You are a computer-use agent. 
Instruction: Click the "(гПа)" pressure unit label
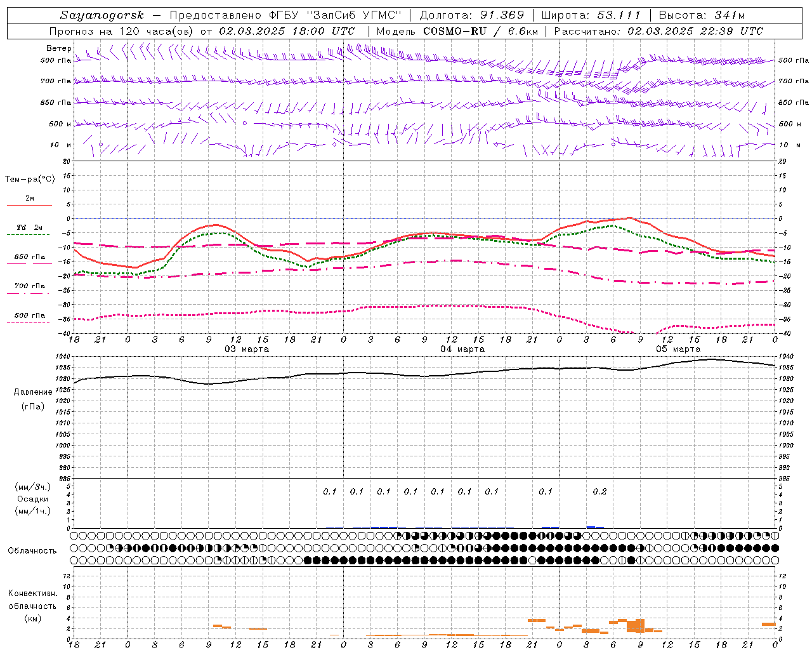[33, 407]
